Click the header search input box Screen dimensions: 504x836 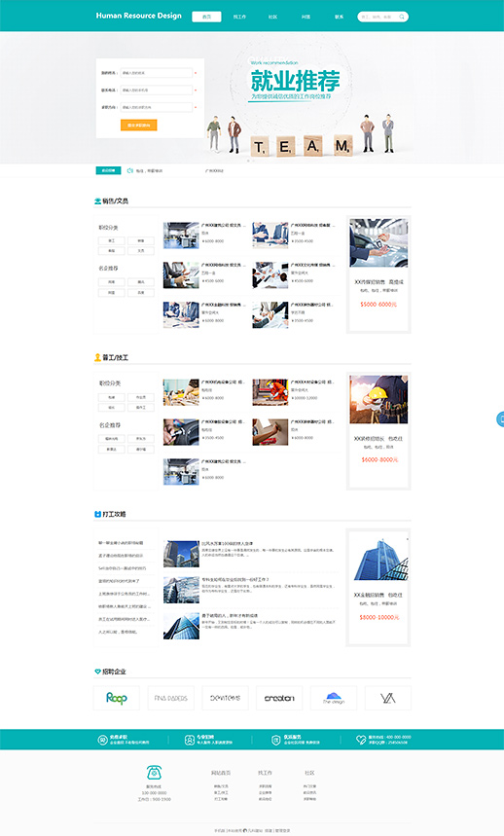(x=378, y=18)
